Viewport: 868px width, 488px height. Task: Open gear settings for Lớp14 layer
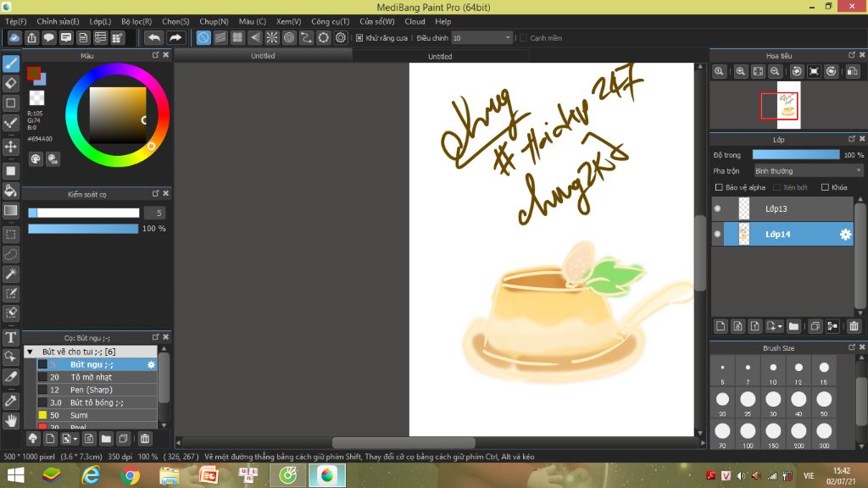pos(845,234)
